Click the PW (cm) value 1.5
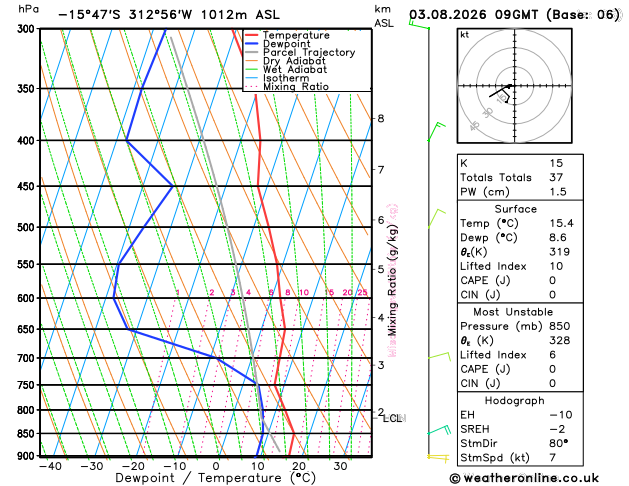The image size is (629, 486). tap(558, 192)
